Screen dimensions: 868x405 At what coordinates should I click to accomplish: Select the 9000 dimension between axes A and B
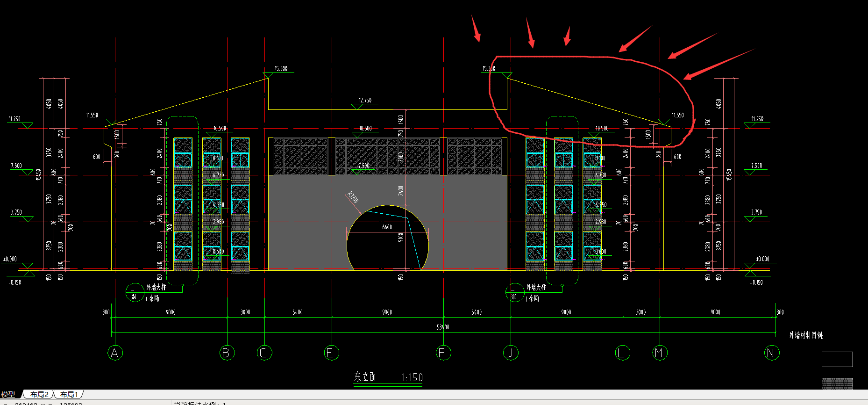(x=171, y=312)
